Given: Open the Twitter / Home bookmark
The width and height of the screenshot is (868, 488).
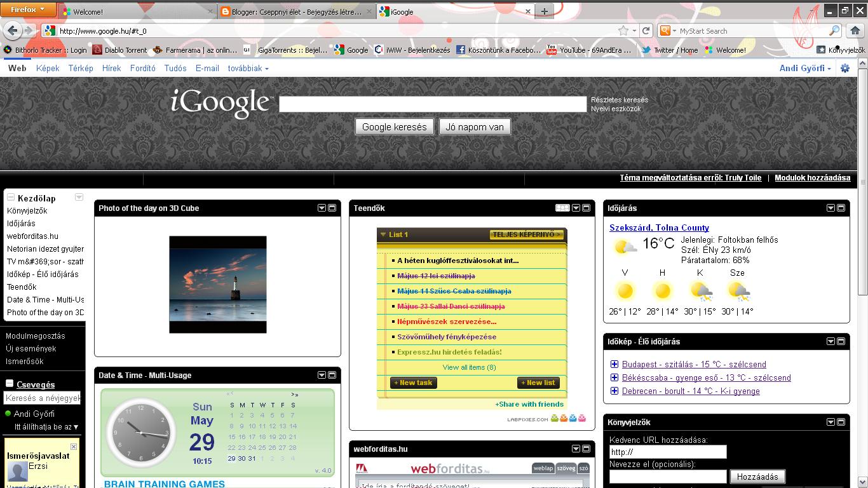Looking at the screenshot, I should coord(670,50).
